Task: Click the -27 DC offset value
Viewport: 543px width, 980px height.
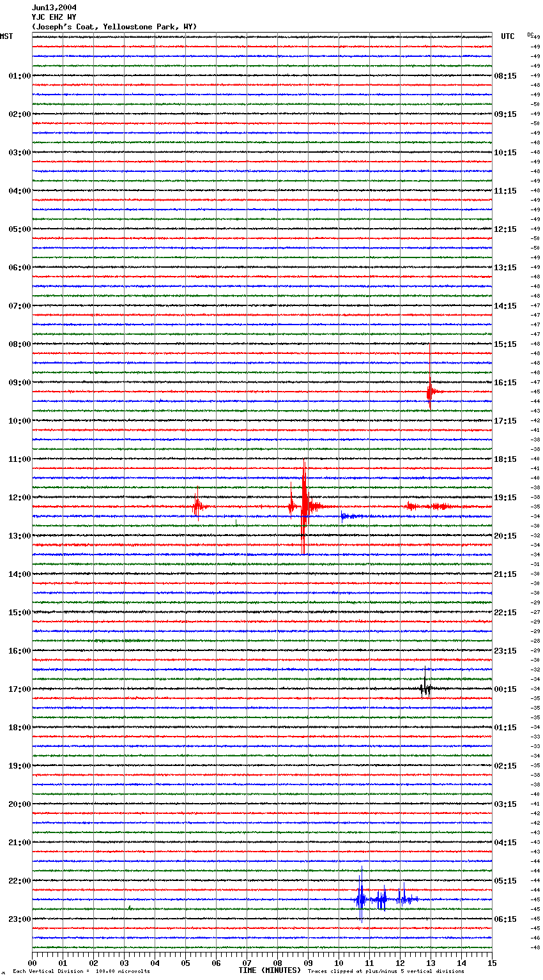Action: (536, 612)
